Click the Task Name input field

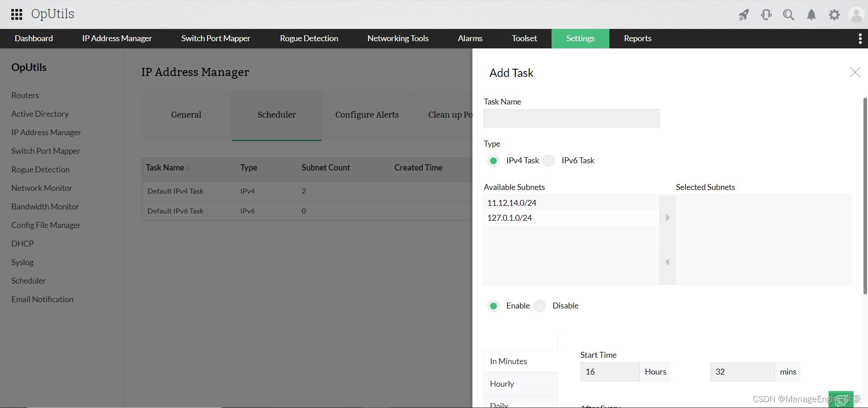point(571,118)
